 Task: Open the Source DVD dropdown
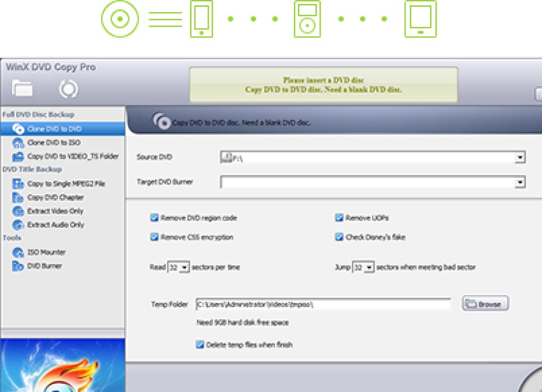pyautogui.click(x=520, y=157)
